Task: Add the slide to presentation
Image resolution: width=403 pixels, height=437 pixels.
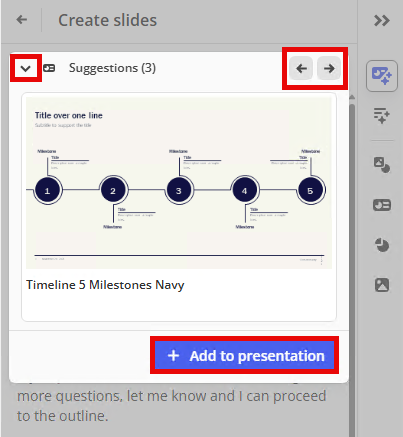Action: tap(245, 355)
